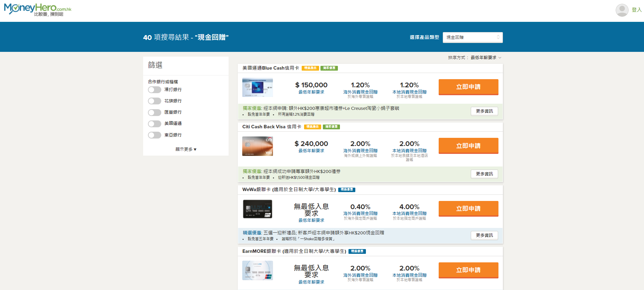Screen dimensions: 644x290
Task: Open 更多資訊 for the WeWa card
Action: pyautogui.click(x=484, y=235)
